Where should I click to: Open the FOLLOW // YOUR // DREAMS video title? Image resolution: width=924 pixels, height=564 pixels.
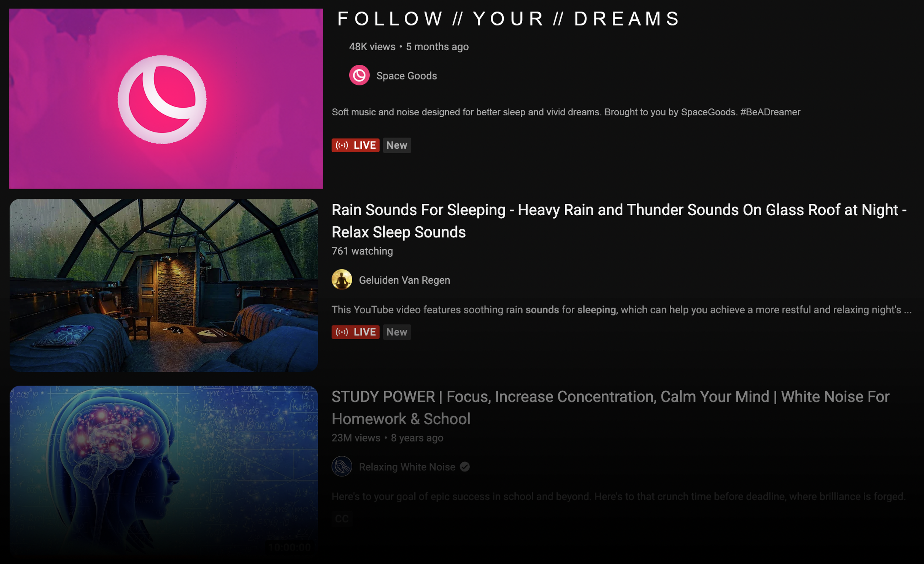coord(509,18)
